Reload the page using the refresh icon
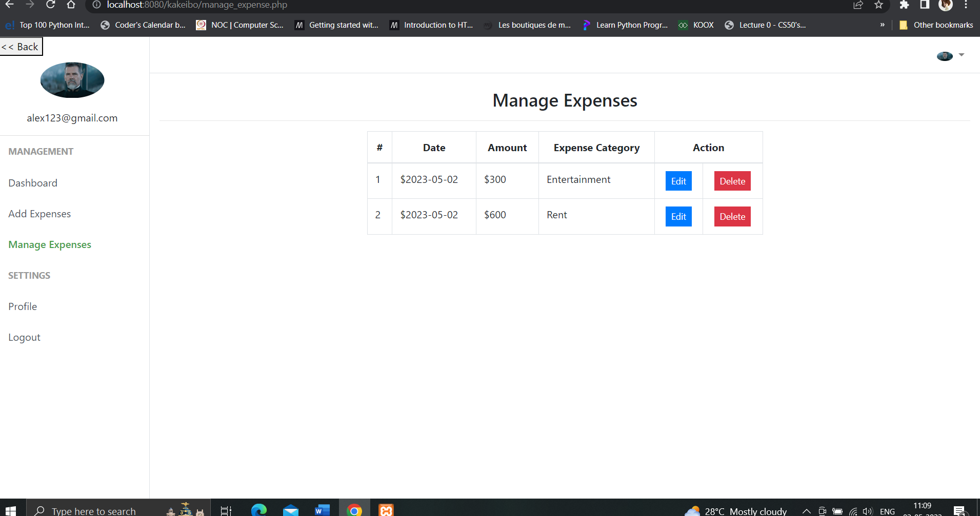980x516 pixels. pos(50,5)
